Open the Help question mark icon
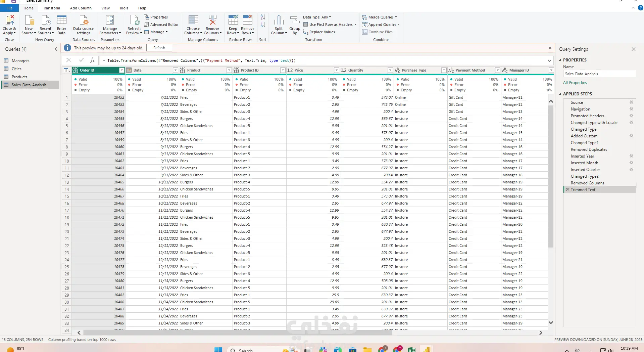Screen dimensions: 644x352 tap(640, 8)
